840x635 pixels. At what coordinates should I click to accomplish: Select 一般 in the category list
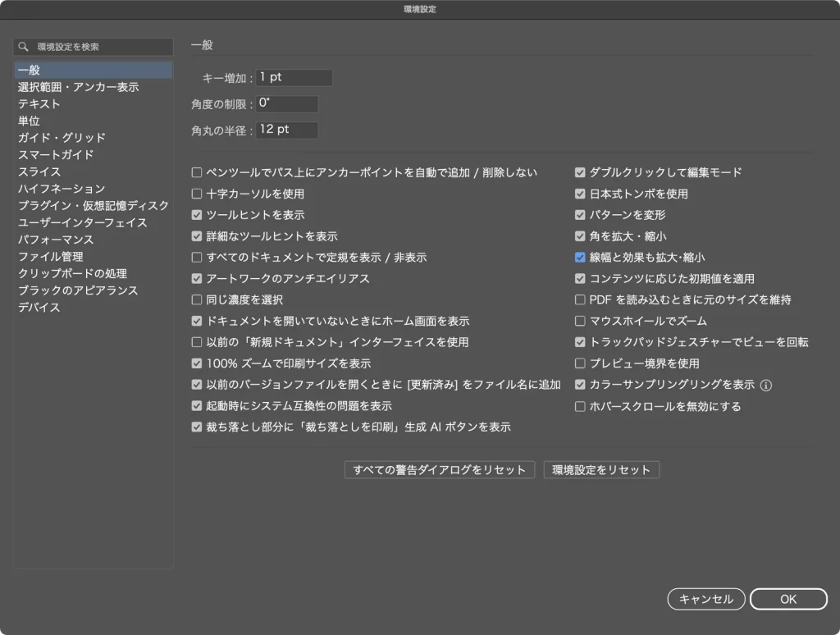click(94, 70)
